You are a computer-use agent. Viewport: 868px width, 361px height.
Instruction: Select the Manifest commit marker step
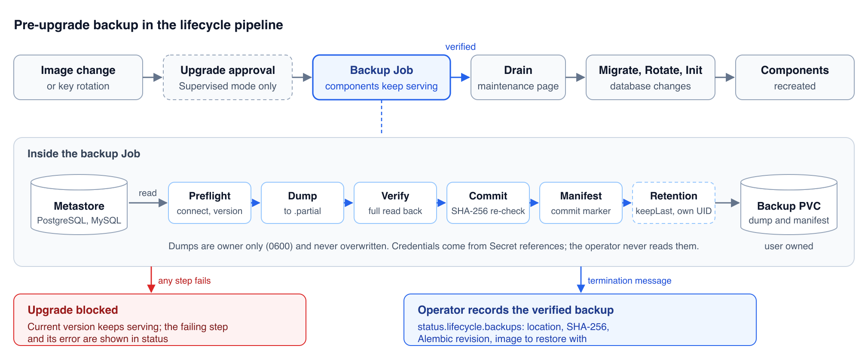tap(581, 203)
